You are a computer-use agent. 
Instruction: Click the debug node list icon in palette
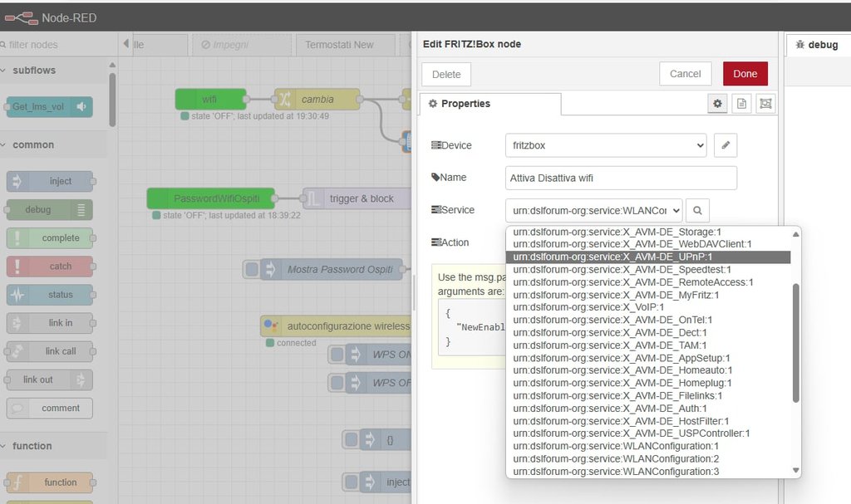[x=81, y=209]
